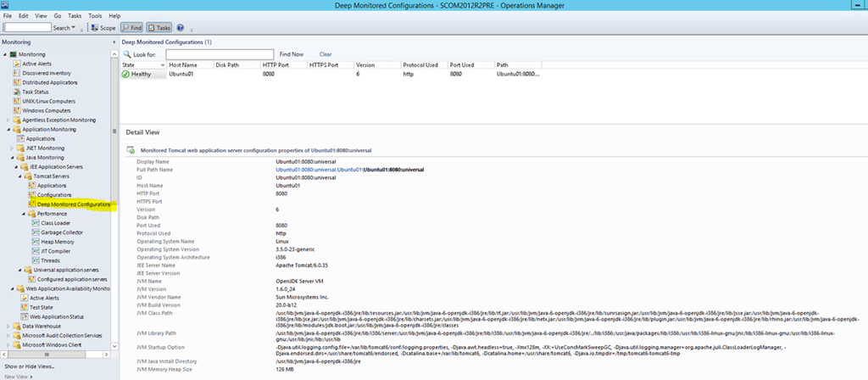The height and width of the screenshot is (380, 868).
Task: Select the JEE Application Servers folder
Action: point(56,167)
